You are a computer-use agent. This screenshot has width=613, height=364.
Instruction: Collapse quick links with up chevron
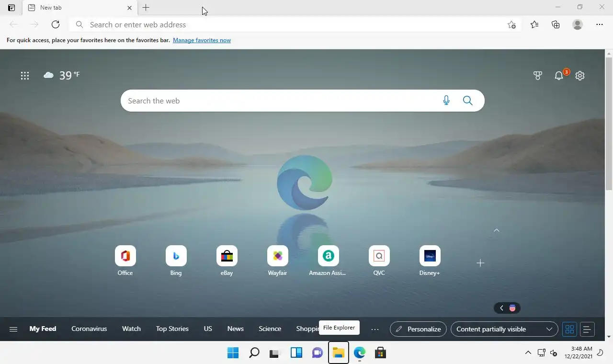pyautogui.click(x=497, y=230)
